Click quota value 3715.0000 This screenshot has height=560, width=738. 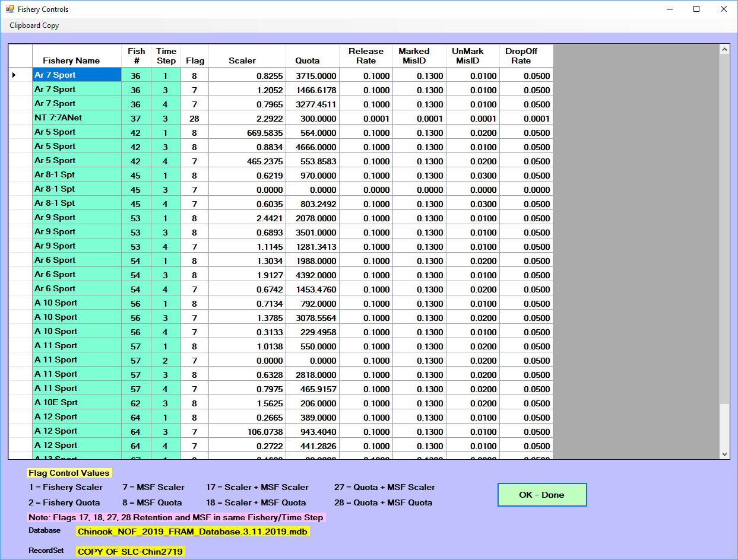tap(312, 76)
